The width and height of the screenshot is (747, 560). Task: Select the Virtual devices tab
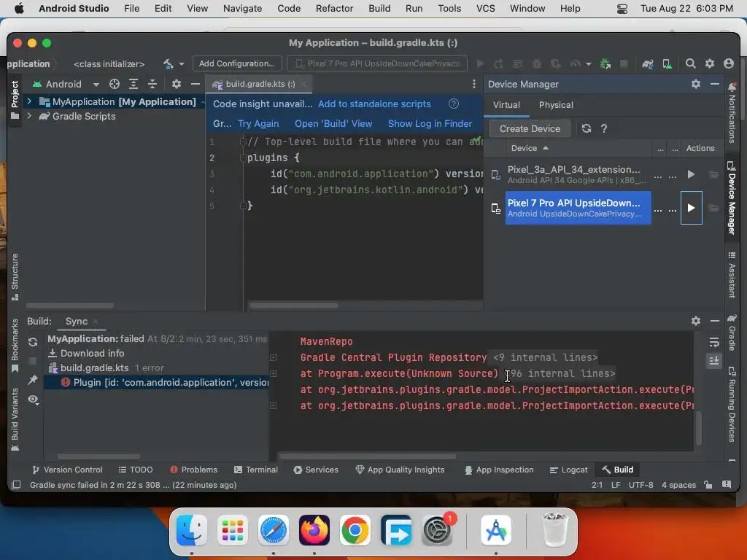506,105
